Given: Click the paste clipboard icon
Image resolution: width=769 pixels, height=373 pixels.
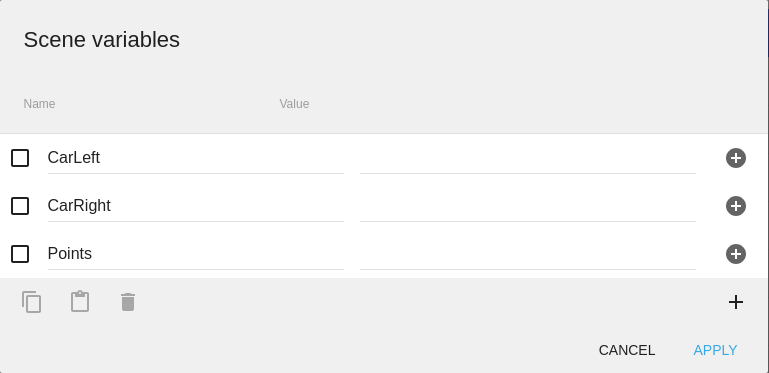Looking at the screenshot, I should pos(80,302).
